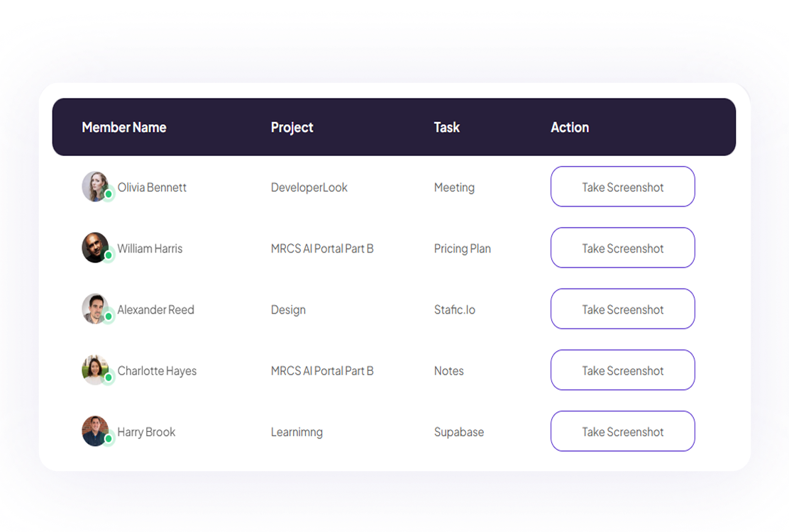Take Screenshot for Charlotte Hayes

click(622, 370)
